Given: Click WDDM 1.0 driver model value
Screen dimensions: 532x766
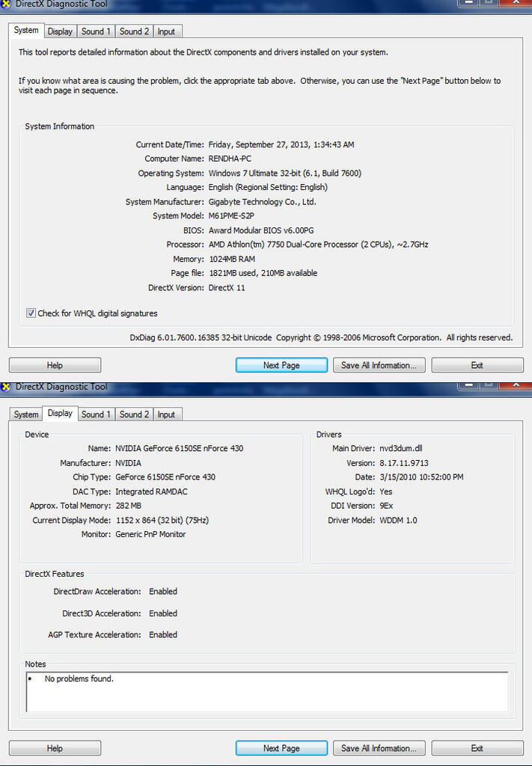Looking at the screenshot, I should [399, 521].
